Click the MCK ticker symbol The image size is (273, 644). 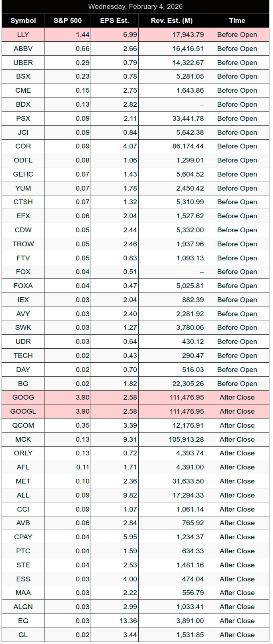click(x=23, y=439)
